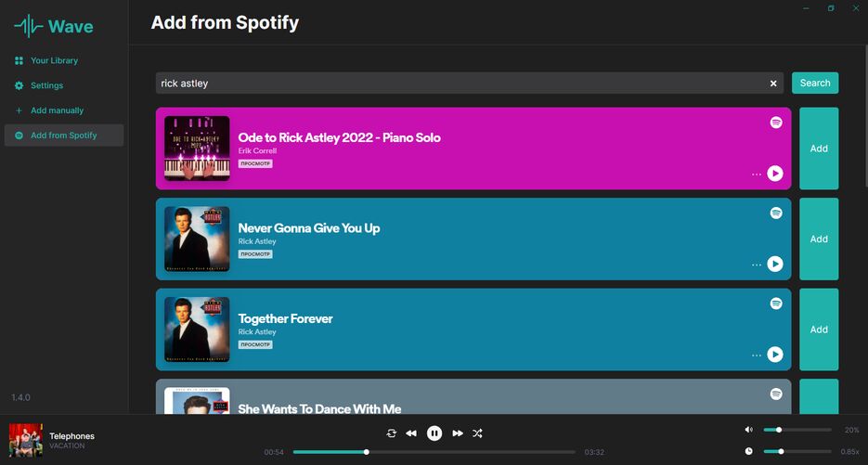The height and width of the screenshot is (465, 868).
Task: Mute audio via the speaker icon
Action: coord(749,430)
